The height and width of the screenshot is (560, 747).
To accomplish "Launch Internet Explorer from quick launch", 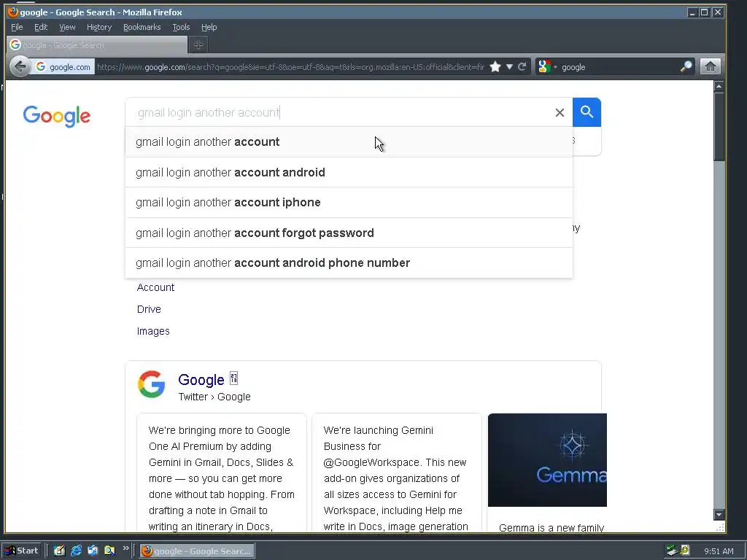I will 76,551.
